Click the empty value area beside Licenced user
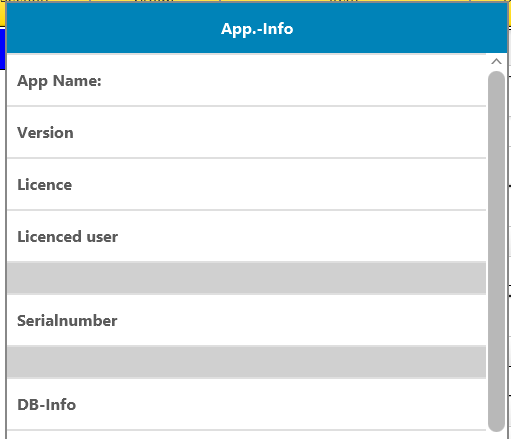Viewport: 511px width, 439px height. 302,237
